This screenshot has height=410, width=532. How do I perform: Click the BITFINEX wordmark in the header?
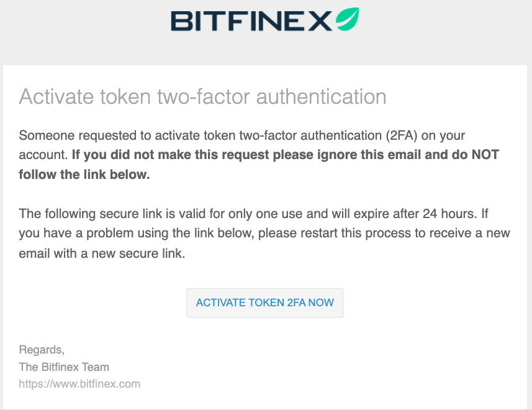point(251,21)
